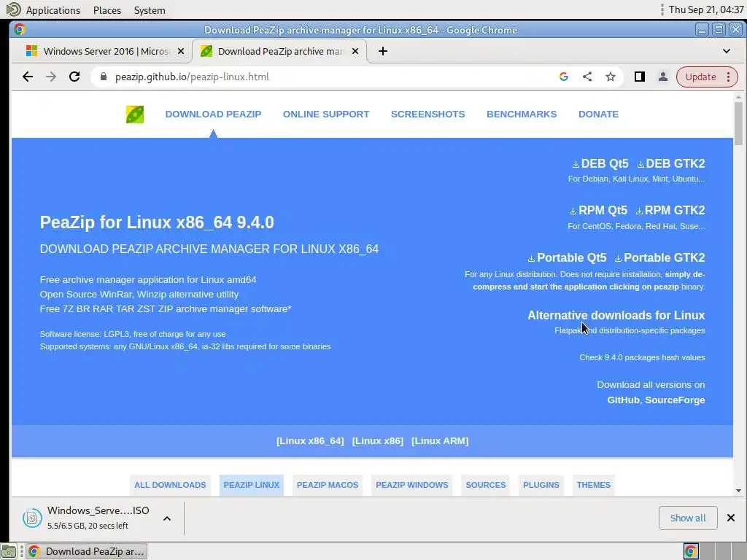
Task: Select the [Linux x86] link
Action: pyautogui.click(x=378, y=441)
